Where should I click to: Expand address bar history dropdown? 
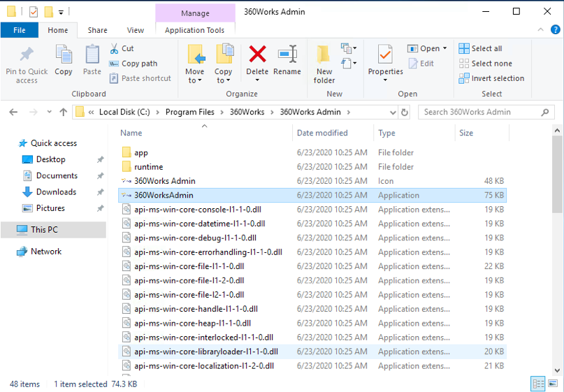click(x=393, y=112)
